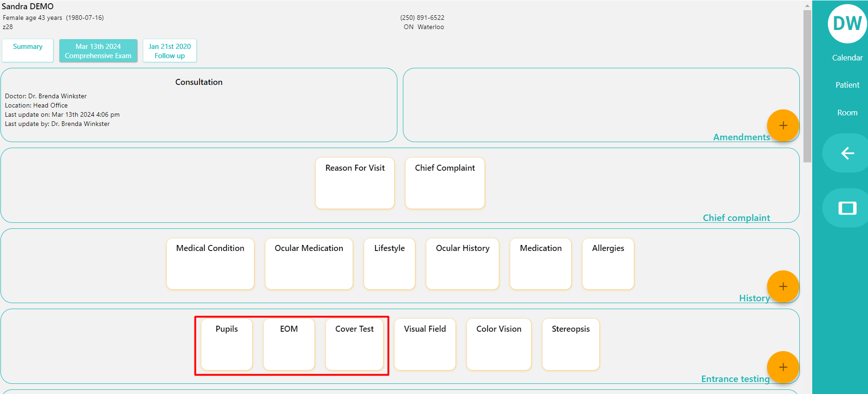This screenshot has width=868, height=394.
Task: Switch to the Summary tab
Action: [28, 50]
